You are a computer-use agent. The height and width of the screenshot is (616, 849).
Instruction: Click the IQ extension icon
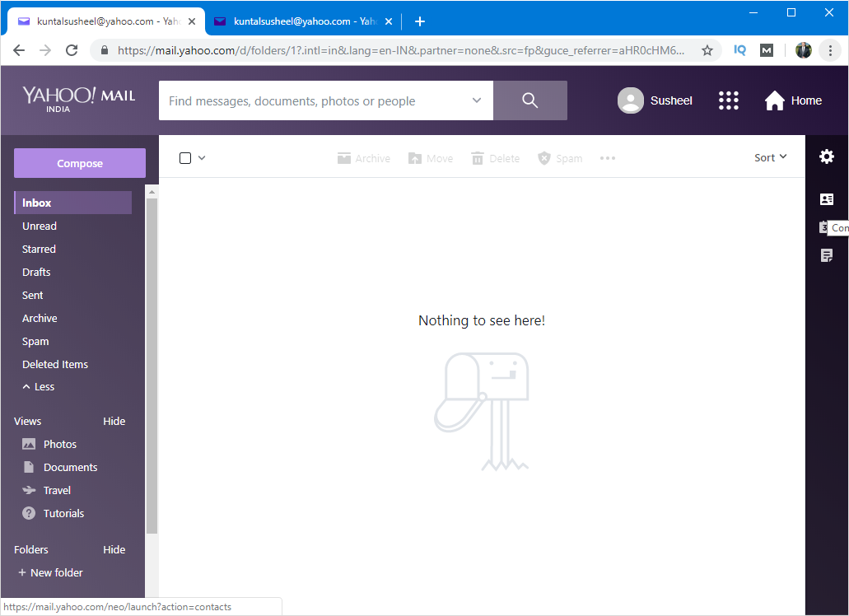739,50
